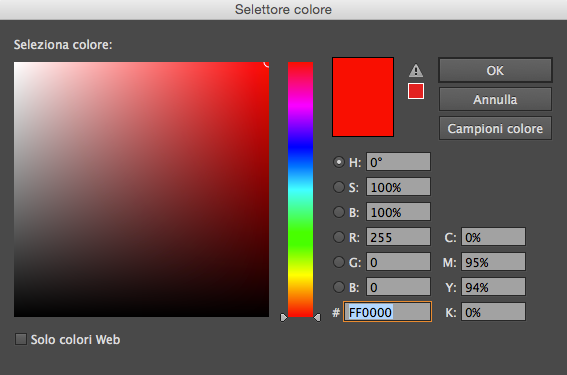Viewport: 567px width, 375px height.
Task: Open Campioni colore swatches
Action: point(495,128)
